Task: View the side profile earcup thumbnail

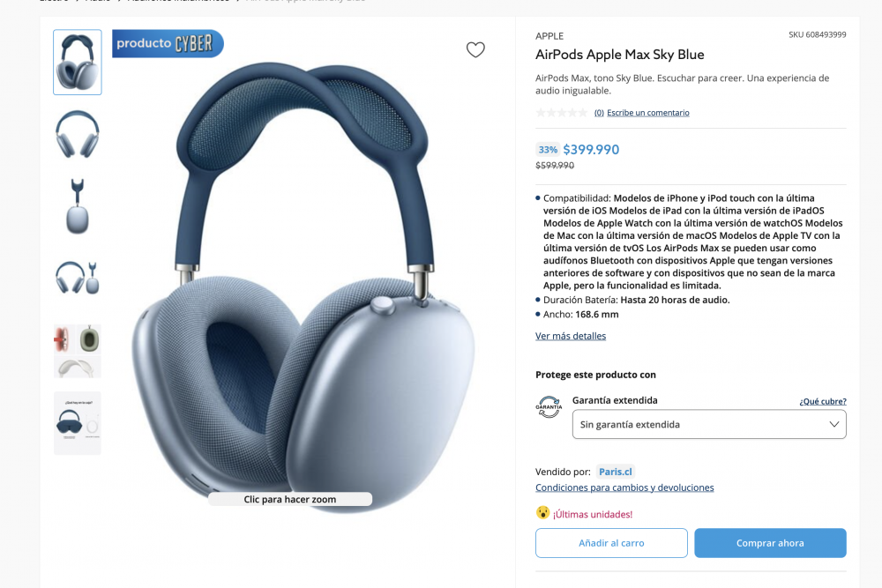Action: [x=78, y=206]
